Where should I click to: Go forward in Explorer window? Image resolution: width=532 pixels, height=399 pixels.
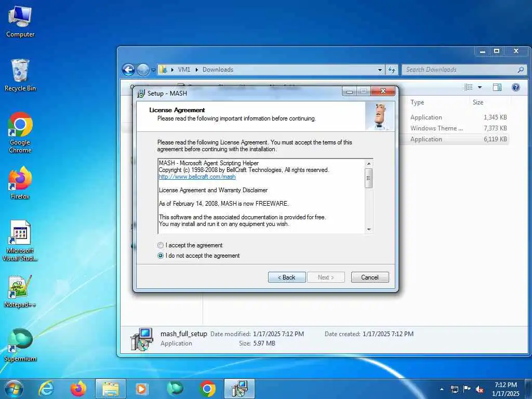(143, 70)
